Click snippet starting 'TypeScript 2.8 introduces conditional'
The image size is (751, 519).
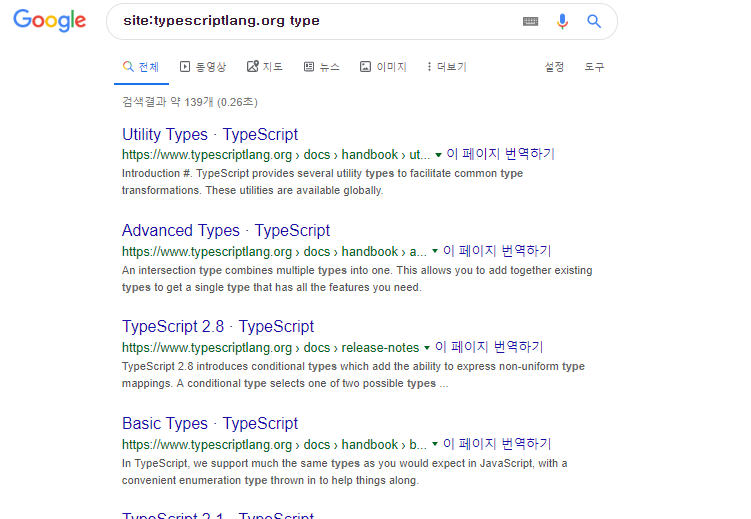[x=353, y=375]
